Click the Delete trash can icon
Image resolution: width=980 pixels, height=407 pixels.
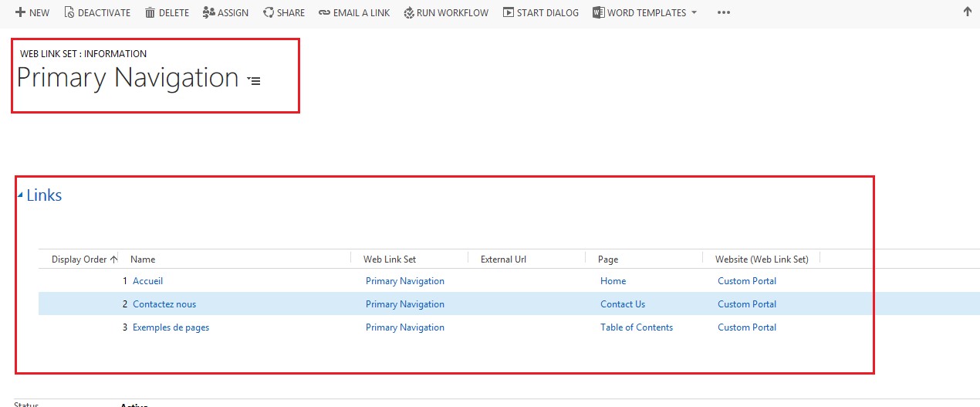click(x=150, y=12)
